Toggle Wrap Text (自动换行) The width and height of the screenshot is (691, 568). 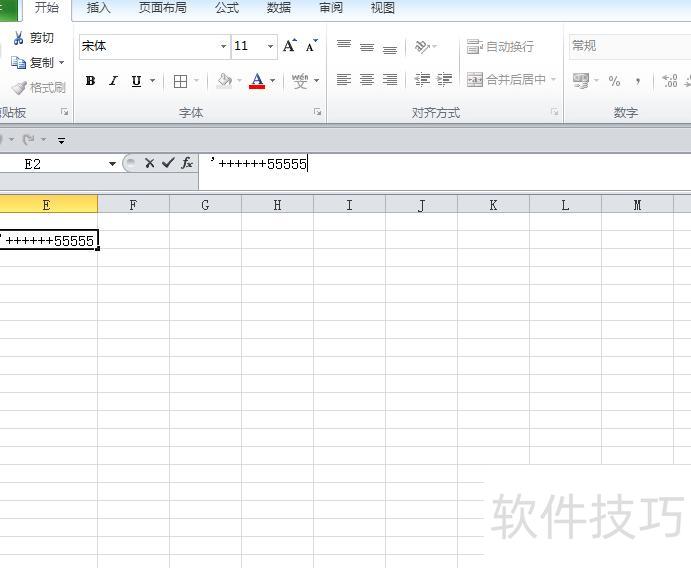point(500,46)
